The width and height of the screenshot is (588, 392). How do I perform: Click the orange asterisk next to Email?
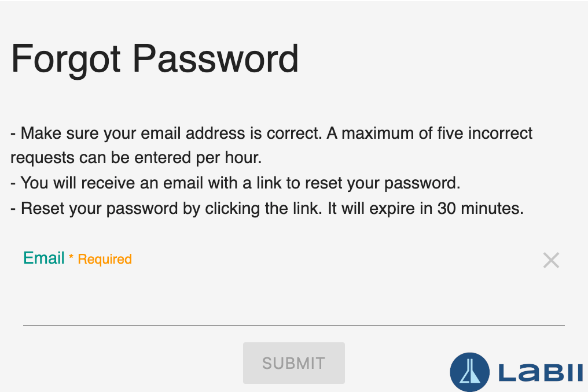pyautogui.click(x=71, y=257)
